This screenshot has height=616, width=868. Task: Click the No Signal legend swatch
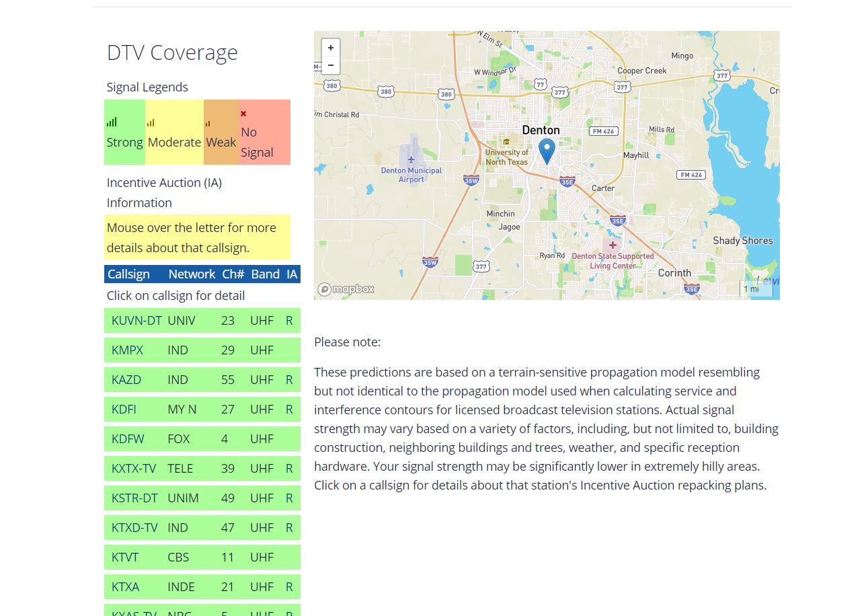[x=264, y=132]
